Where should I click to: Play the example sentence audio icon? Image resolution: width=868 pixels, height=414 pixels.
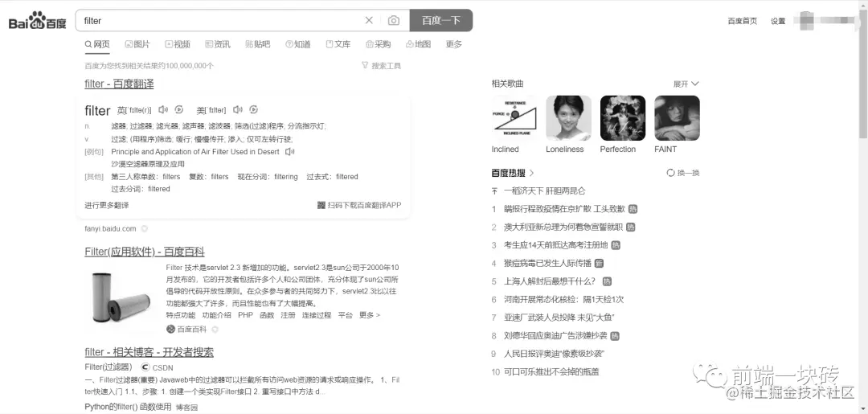coord(289,152)
